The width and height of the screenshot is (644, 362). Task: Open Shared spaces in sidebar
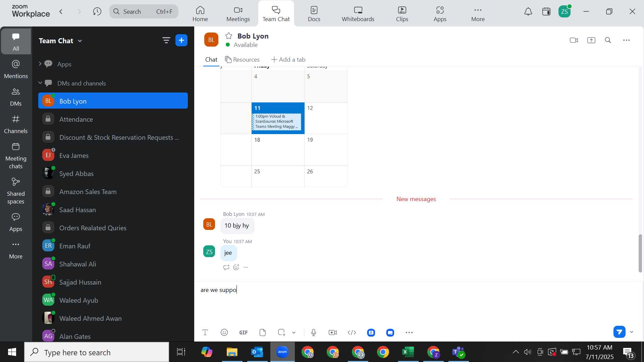(x=16, y=191)
